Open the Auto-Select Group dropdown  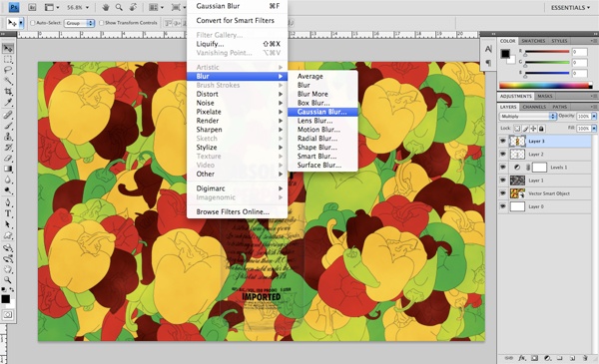pos(79,23)
